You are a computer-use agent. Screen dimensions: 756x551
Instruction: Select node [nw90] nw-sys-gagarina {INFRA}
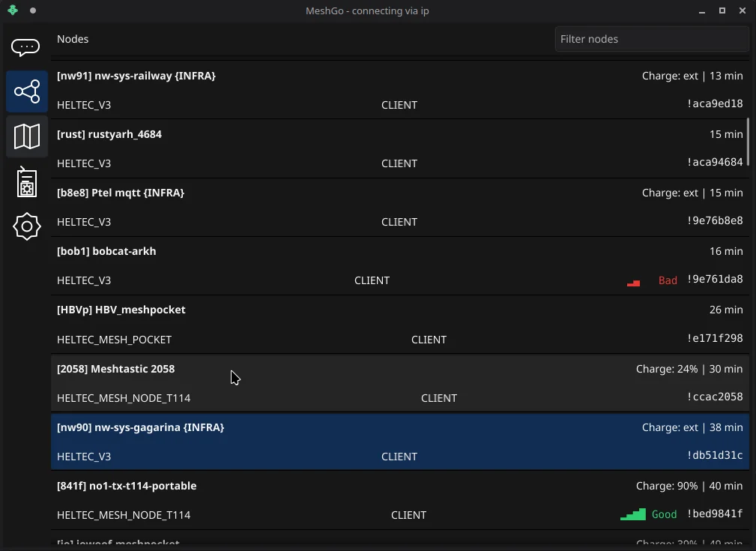click(400, 442)
